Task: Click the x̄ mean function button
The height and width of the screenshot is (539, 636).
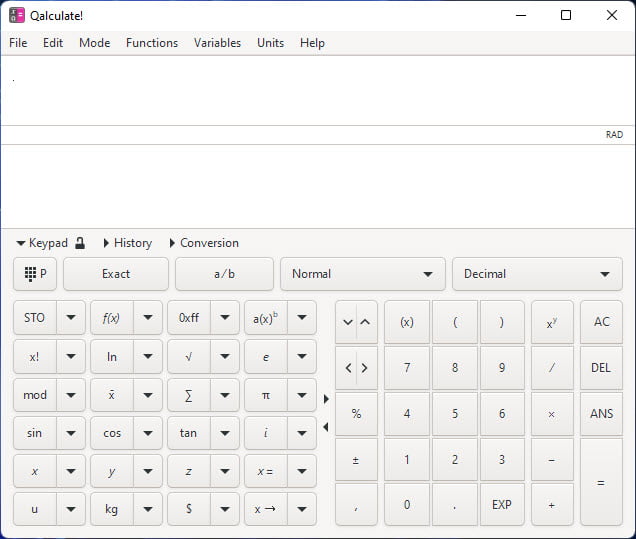Action: [x=112, y=395]
